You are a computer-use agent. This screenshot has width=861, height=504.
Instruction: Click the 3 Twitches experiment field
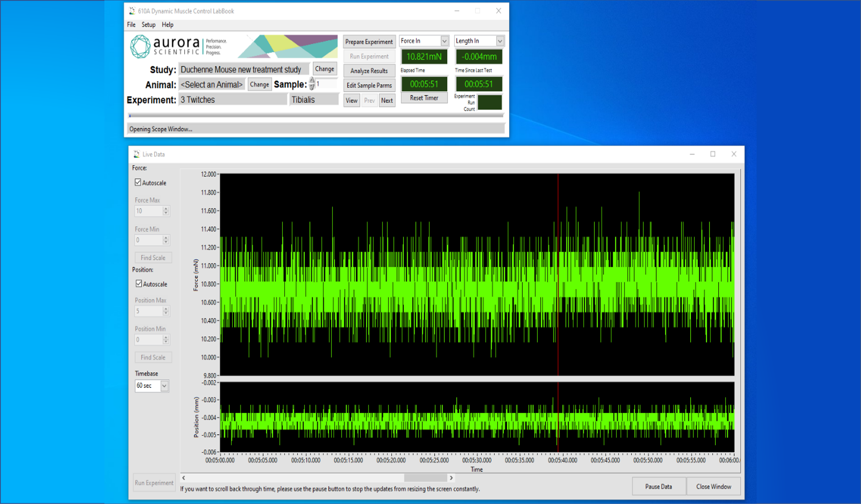233,100
